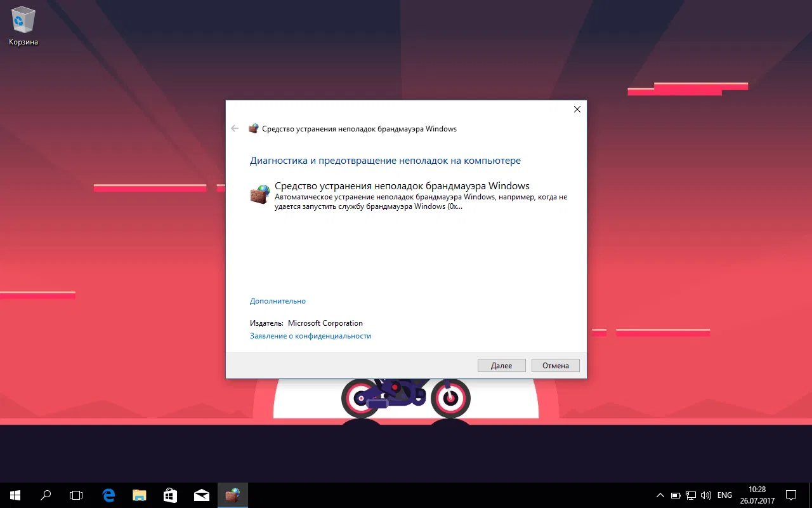The height and width of the screenshot is (508, 812).
Task: Open Microsoft Edge from the taskbar
Action: click(x=108, y=495)
